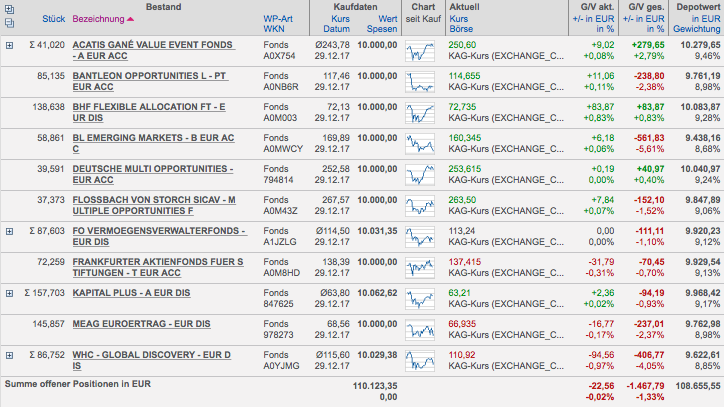The height and width of the screenshot is (407, 724).
Task: Open BL EMERGING MARKETS - B link
Action: [x=153, y=143]
